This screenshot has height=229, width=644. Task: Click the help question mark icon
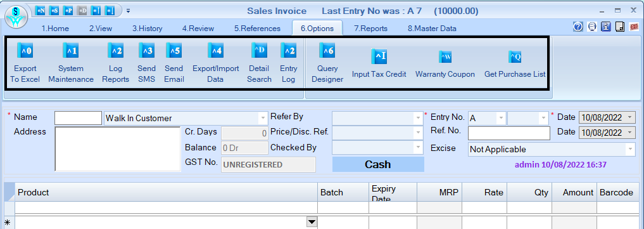(x=578, y=27)
